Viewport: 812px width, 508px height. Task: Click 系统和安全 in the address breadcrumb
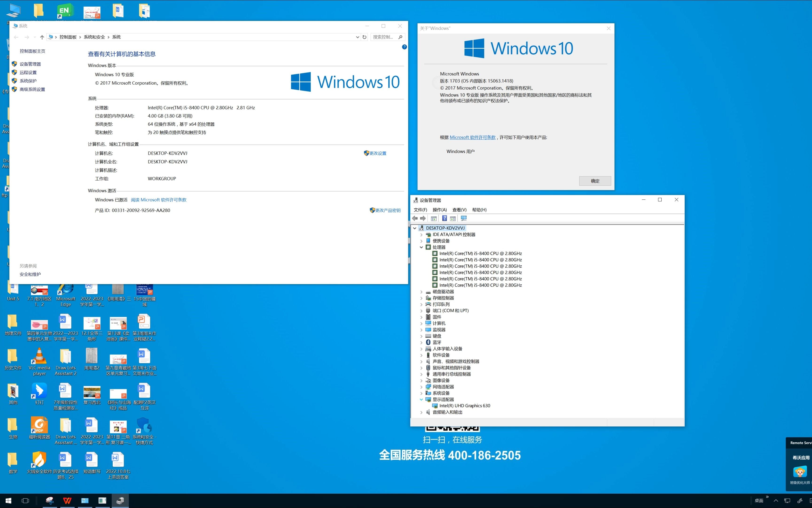(94, 37)
